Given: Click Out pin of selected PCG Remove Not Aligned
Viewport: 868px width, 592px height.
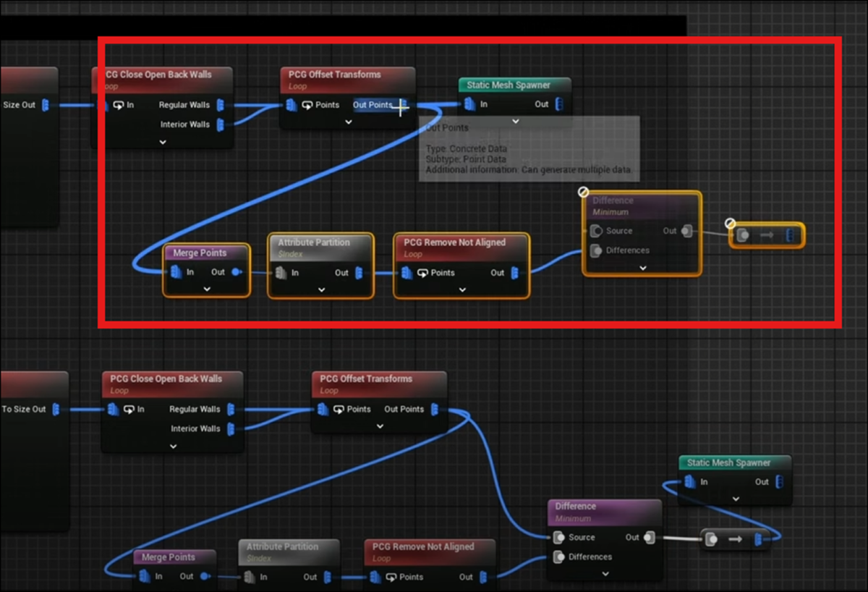Looking at the screenshot, I should click(515, 273).
